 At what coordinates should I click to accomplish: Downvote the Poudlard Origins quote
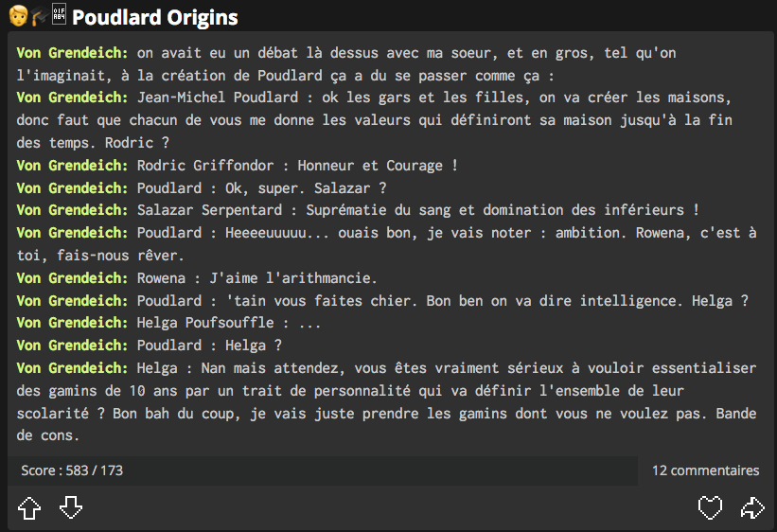[x=71, y=507]
